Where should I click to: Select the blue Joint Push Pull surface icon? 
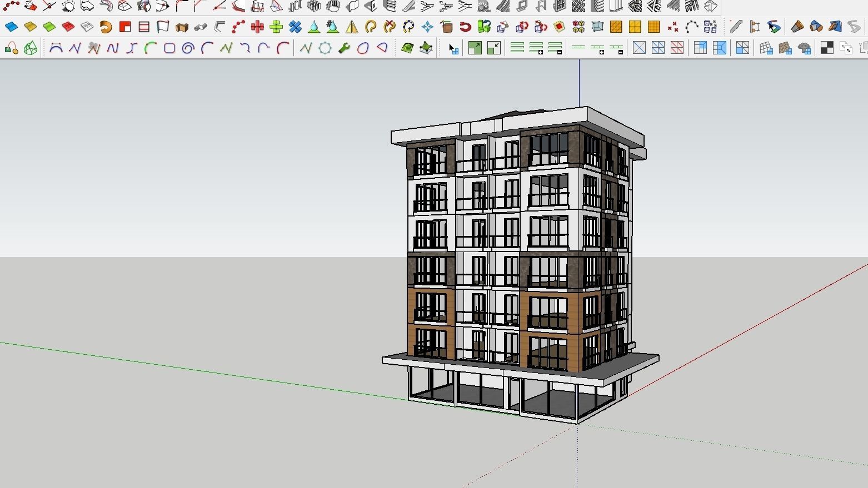coord(11,27)
